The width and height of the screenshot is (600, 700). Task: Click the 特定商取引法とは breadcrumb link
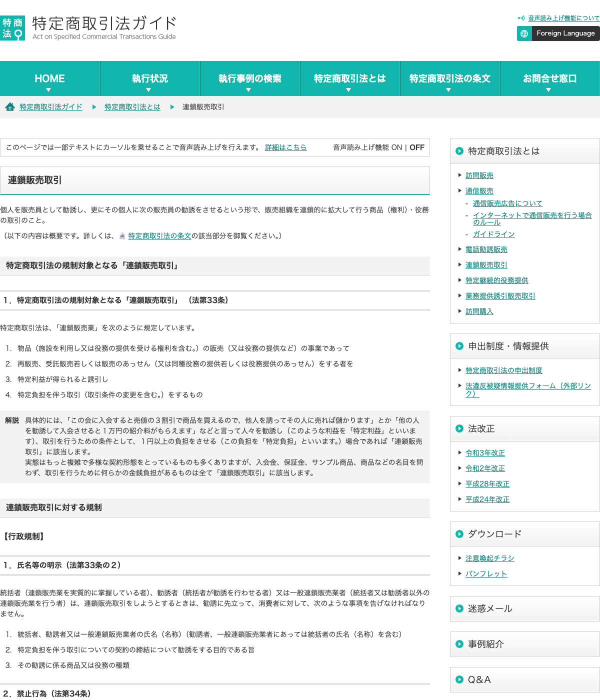pos(132,106)
